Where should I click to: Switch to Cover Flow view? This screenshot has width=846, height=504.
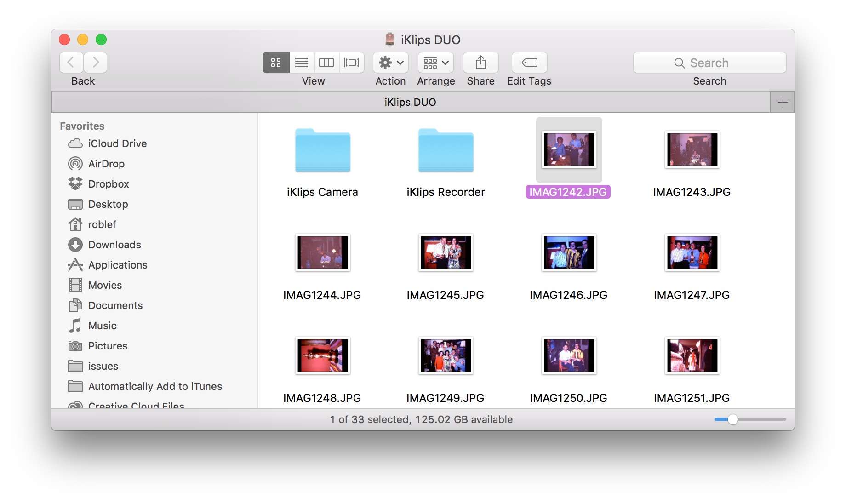tap(352, 63)
